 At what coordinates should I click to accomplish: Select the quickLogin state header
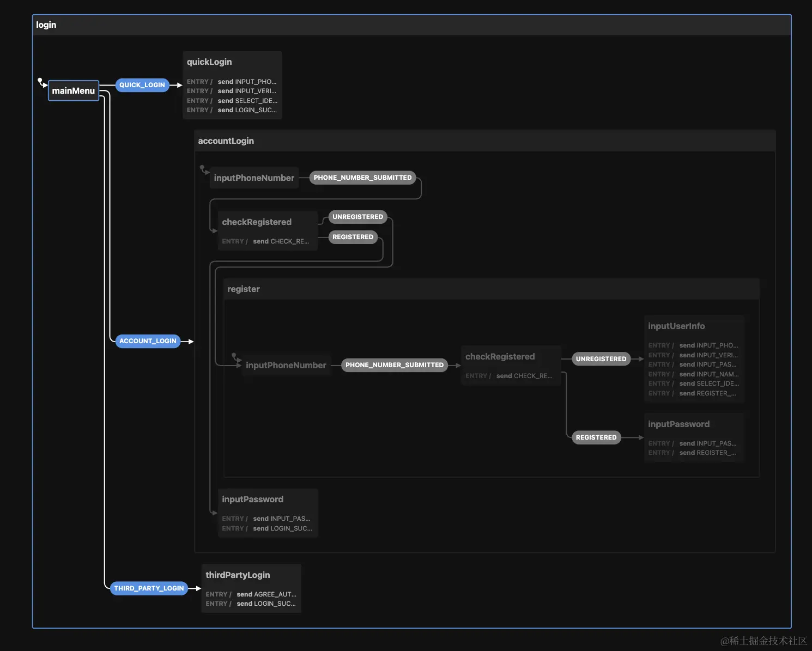point(232,62)
